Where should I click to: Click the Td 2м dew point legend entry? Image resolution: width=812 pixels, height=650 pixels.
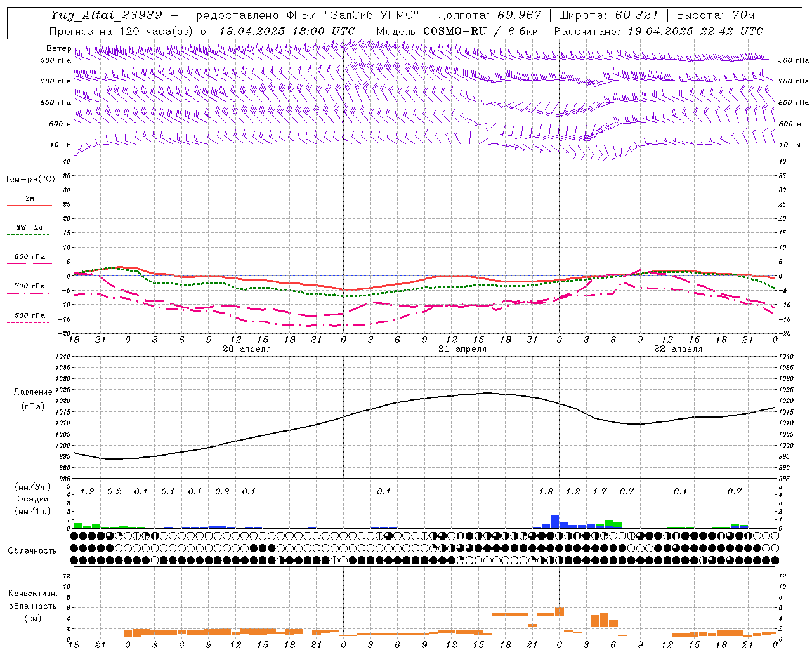pos(29,231)
